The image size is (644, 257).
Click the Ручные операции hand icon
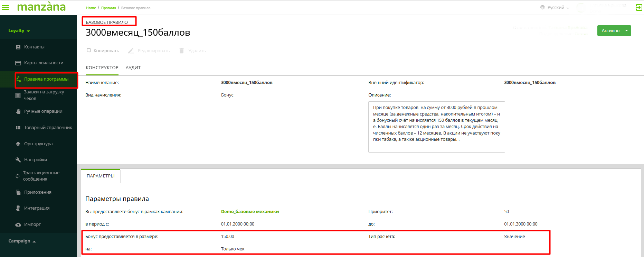point(18,111)
